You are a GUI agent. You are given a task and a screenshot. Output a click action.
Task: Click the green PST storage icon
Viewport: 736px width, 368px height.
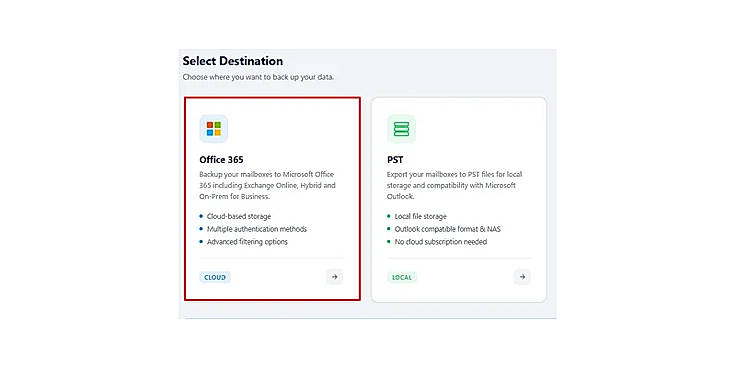pos(401,129)
